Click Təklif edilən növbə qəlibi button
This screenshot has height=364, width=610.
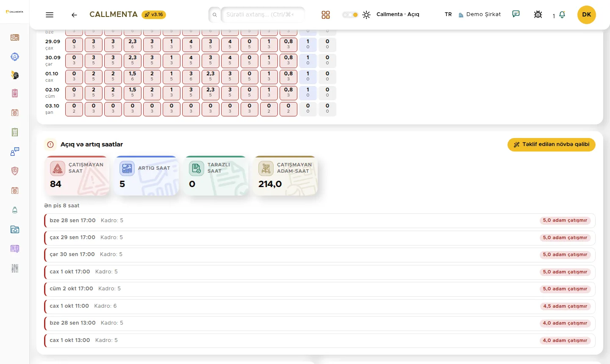[x=552, y=144]
